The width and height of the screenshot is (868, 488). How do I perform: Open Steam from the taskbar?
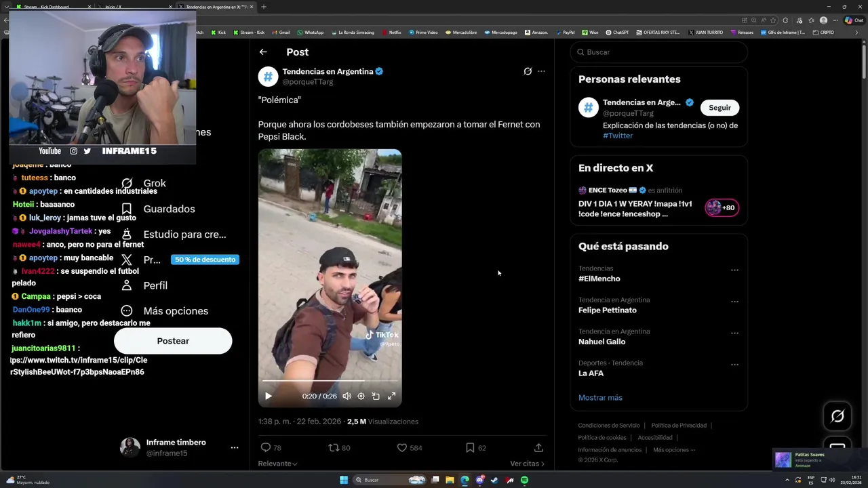coord(494,480)
